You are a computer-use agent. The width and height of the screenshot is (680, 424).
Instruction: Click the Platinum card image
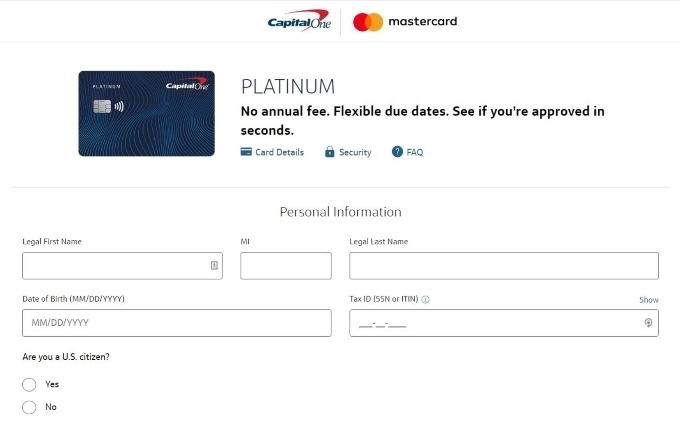(x=147, y=114)
